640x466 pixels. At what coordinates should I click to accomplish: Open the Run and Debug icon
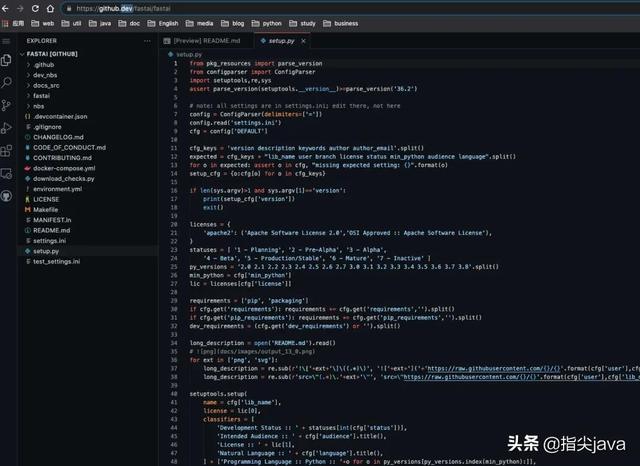pos(7,128)
